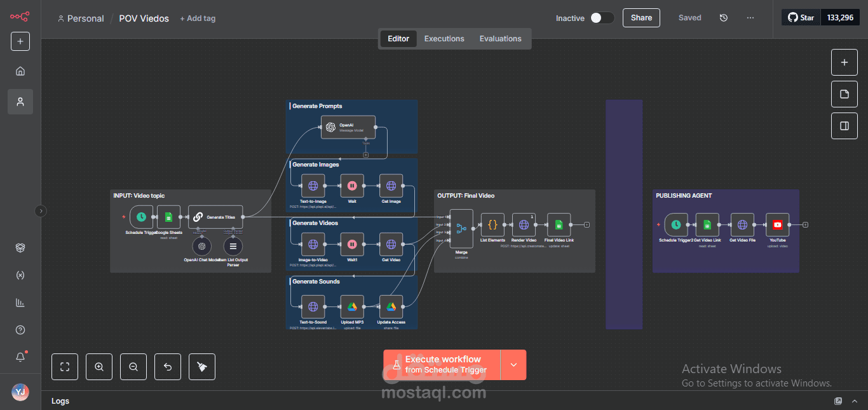Select the Wait node in Generate Images

pyautogui.click(x=352, y=186)
